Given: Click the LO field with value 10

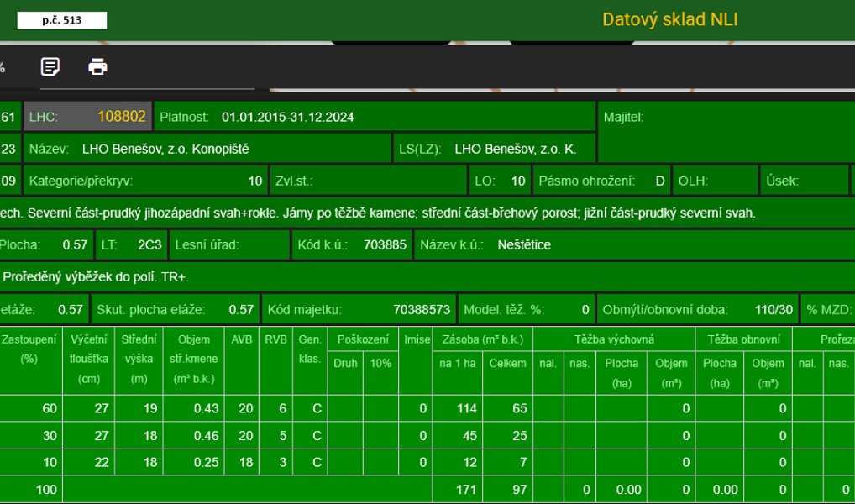Looking at the screenshot, I should [500, 181].
